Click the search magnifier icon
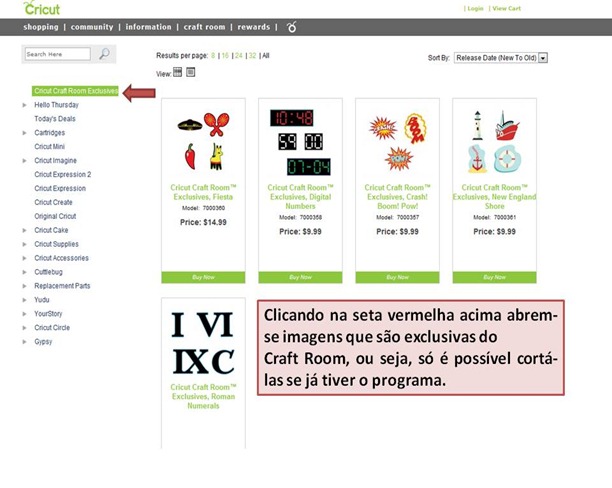The width and height of the screenshot is (612, 488). click(104, 53)
